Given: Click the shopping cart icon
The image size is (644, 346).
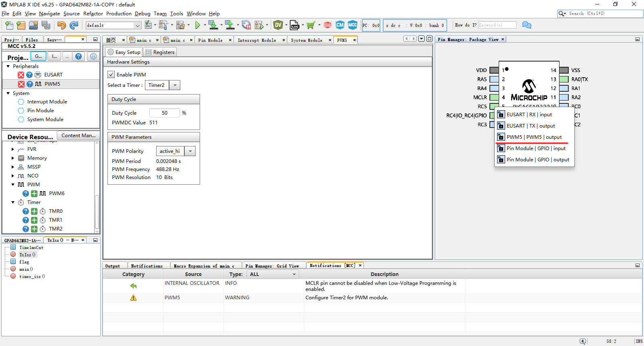Looking at the screenshot, I should tap(310, 25).
